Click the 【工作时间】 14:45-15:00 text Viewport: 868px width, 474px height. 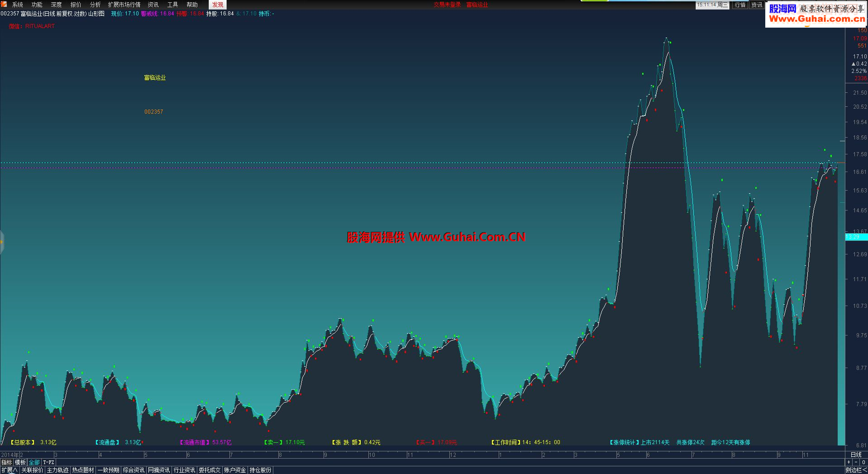click(x=525, y=442)
